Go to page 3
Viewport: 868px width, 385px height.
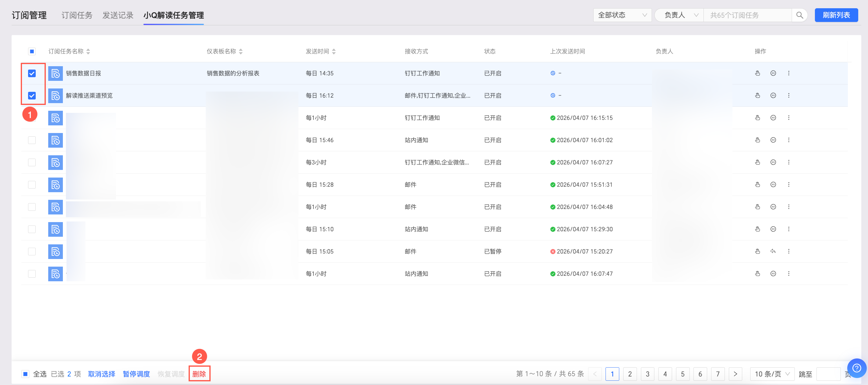click(647, 373)
